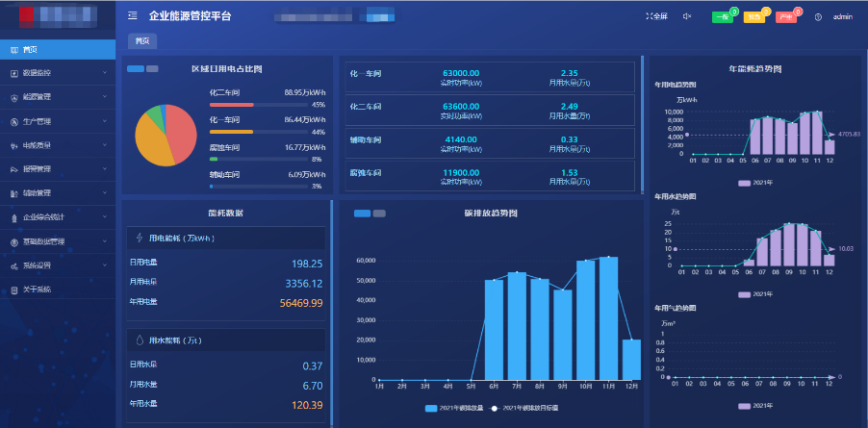Expand the 生产管理 menu chevron
The image size is (868, 428).
tap(104, 121)
